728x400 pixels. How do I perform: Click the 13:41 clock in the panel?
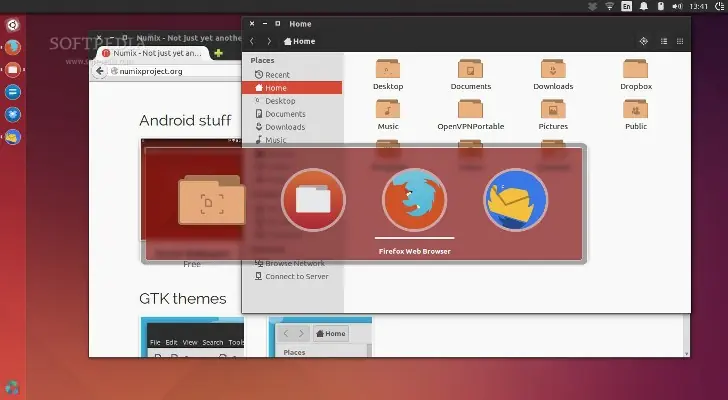click(698, 6)
